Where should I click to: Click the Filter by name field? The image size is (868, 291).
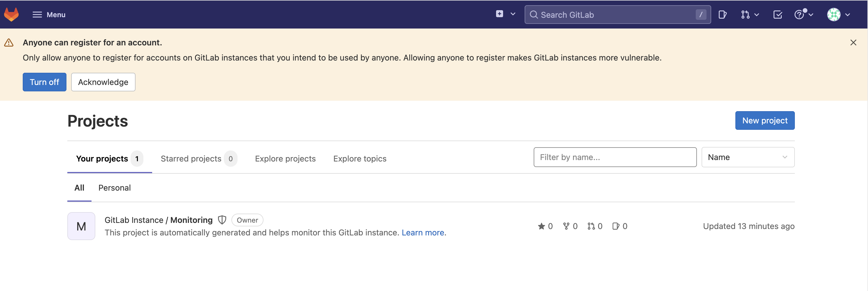(x=615, y=157)
